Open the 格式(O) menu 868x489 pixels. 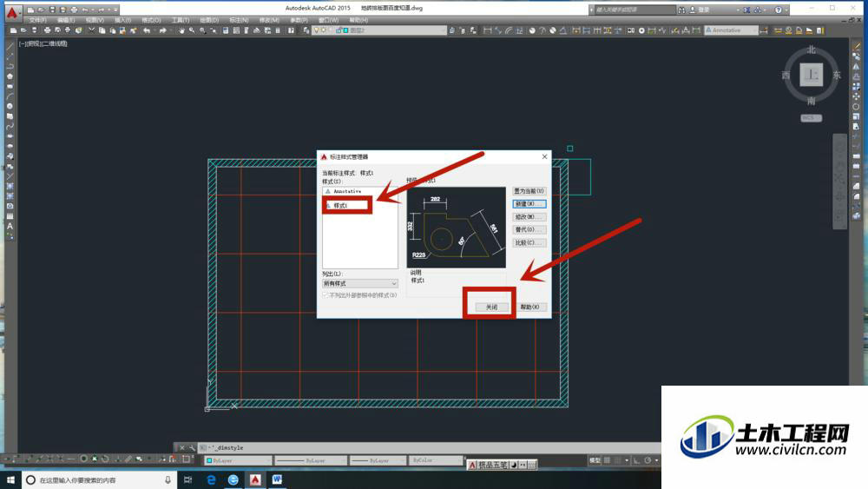(151, 20)
